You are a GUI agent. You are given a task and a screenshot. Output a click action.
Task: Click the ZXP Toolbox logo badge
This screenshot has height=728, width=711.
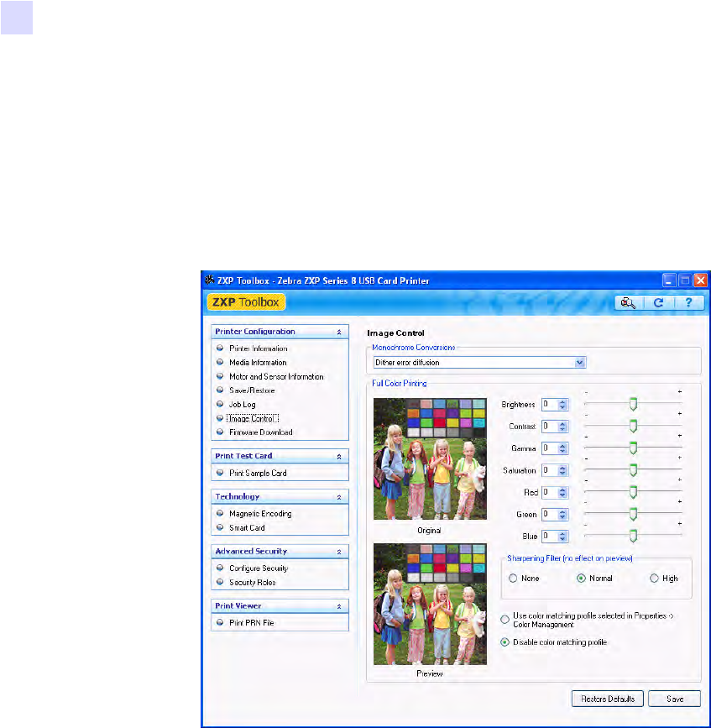pos(246,302)
